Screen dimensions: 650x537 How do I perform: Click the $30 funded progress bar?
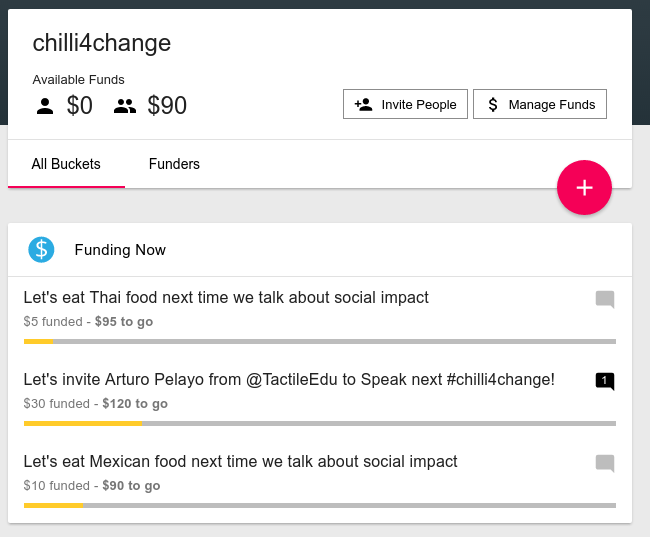(320, 424)
